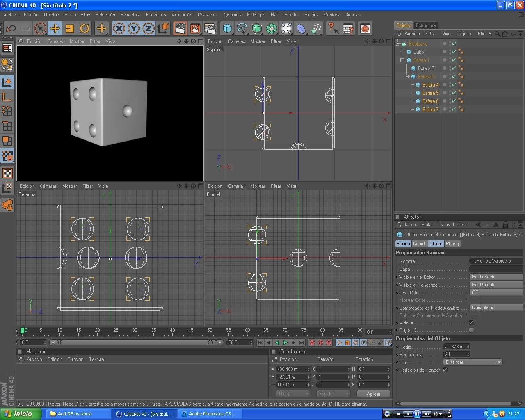Click the Aplicar button
Viewport: 525px width, 420px height.
pos(373,394)
